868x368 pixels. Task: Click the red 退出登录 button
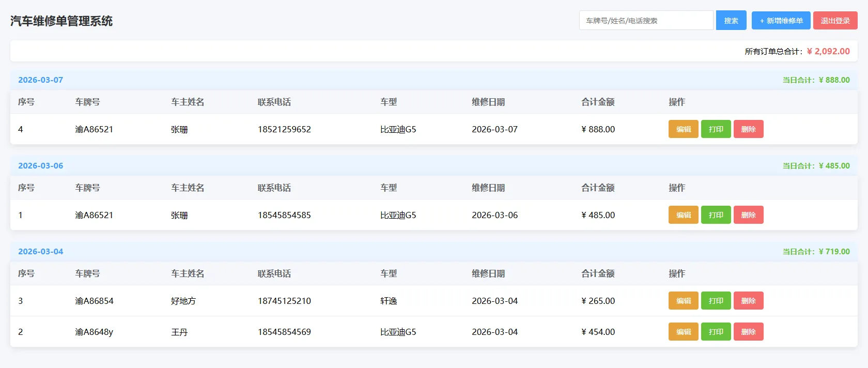click(x=835, y=21)
